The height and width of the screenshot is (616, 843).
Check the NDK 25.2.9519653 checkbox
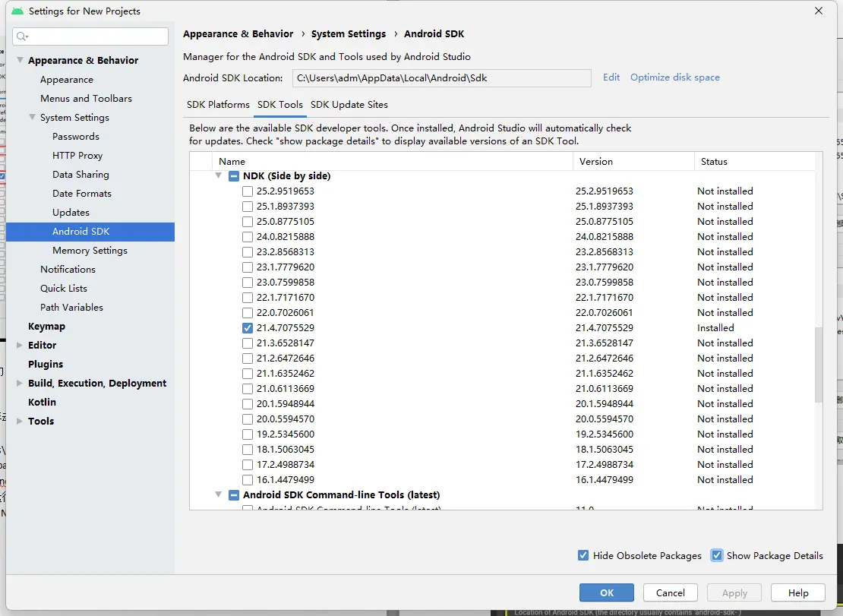pos(248,191)
